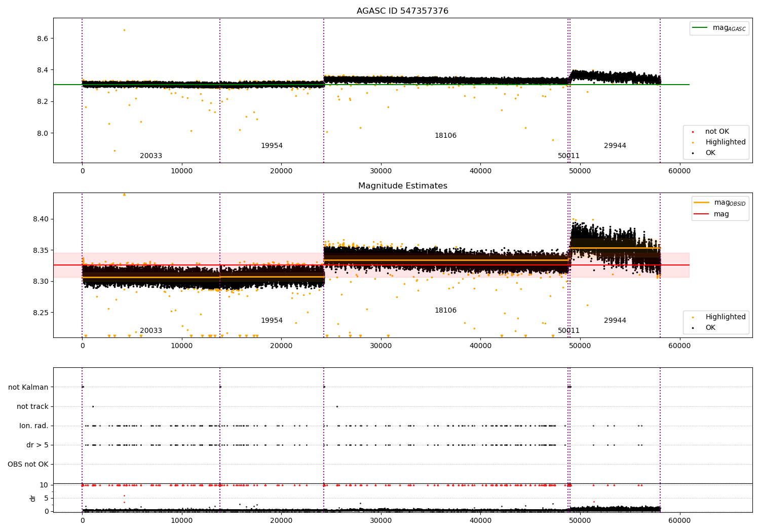Image resolution: width=760 pixels, height=532 pixels.
Task: Click the red 'mag' line sample in the middle legend
Action: click(701, 214)
